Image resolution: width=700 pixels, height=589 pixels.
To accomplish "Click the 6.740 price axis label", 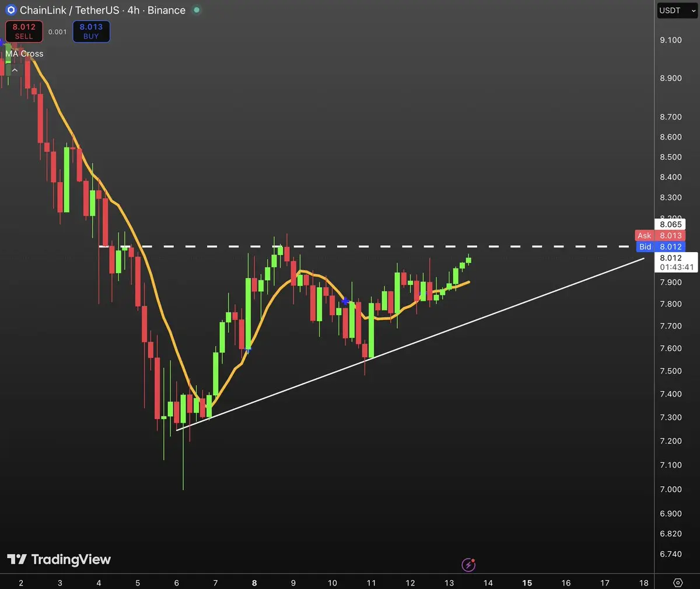I will tap(671, 554).
